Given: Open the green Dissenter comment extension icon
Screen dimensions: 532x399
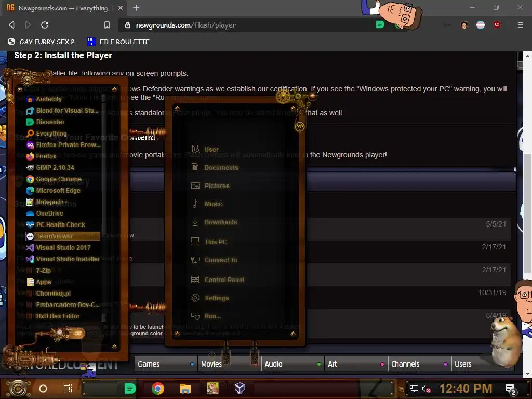Looking at the screenshot, I should [x=380, y=25].
